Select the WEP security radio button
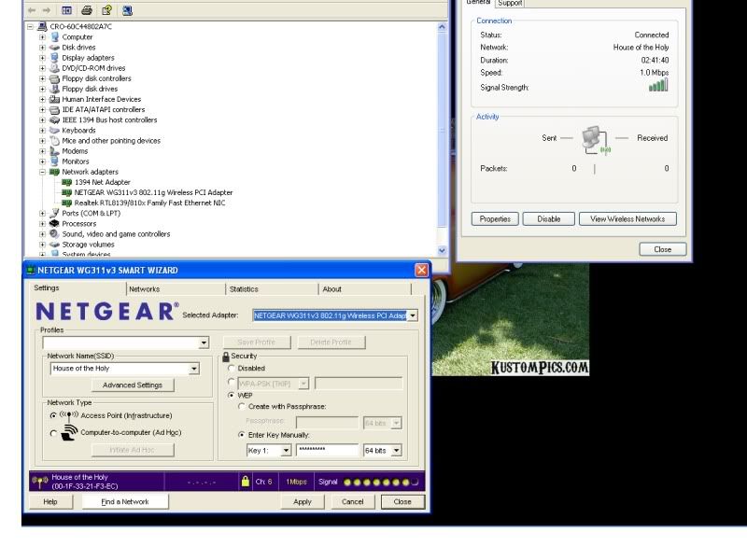 [x=232, y=395]
